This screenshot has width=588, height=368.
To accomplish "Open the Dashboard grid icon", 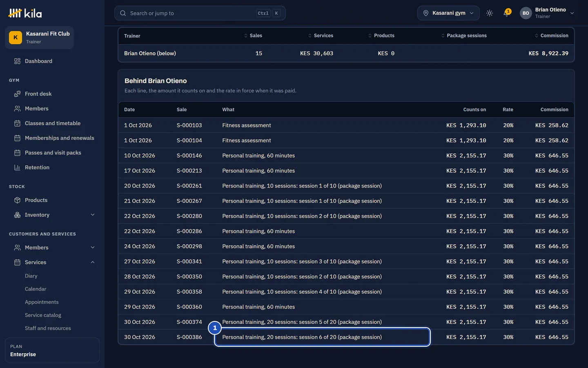I will coord(17,61).
